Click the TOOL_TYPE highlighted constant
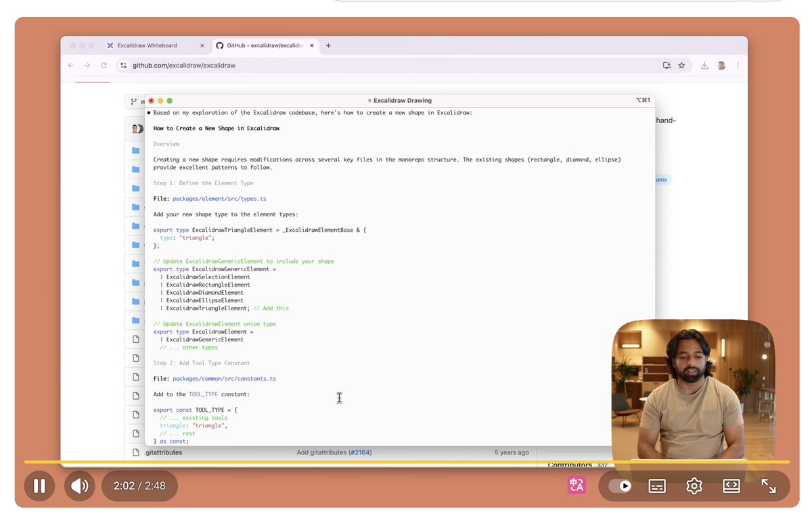The image size is (812, 520). [x=204, y=394]
